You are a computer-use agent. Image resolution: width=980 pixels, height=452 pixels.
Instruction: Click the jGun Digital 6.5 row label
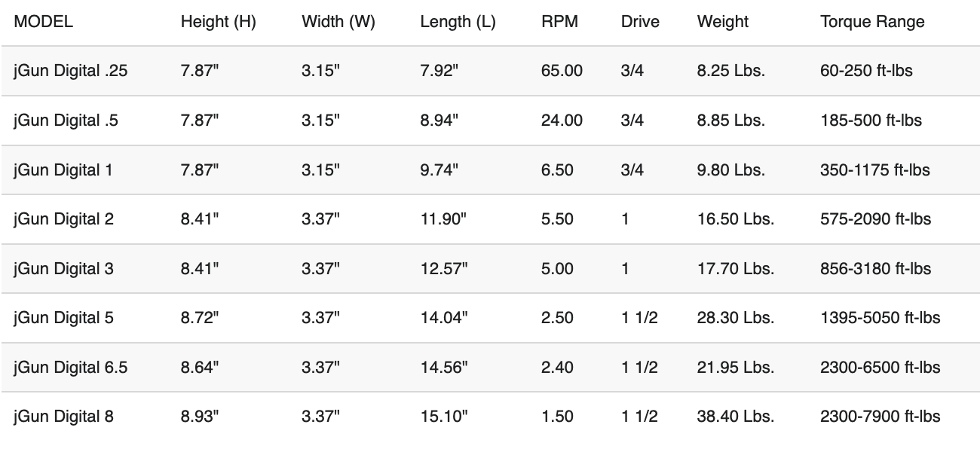click(x=70, y=367)
